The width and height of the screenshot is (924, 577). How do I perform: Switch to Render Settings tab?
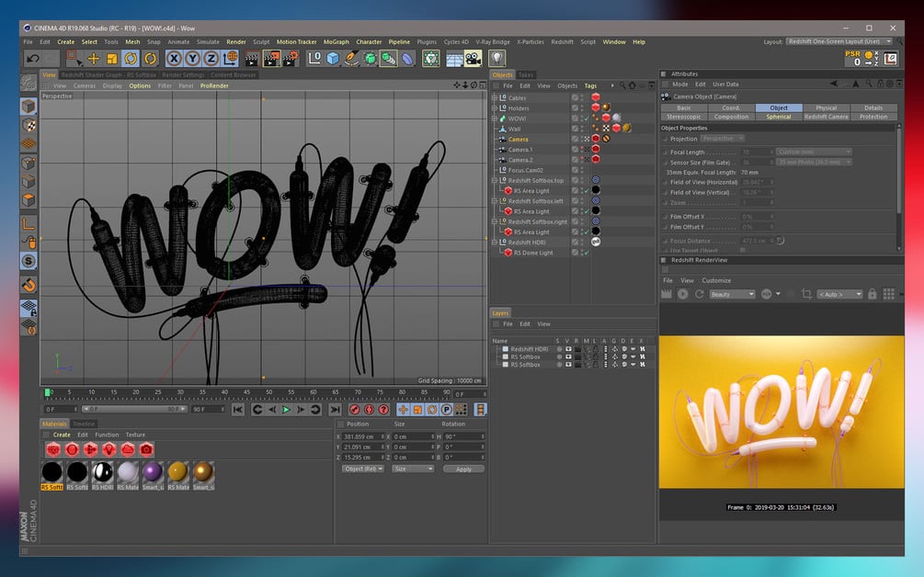(183, 74)
